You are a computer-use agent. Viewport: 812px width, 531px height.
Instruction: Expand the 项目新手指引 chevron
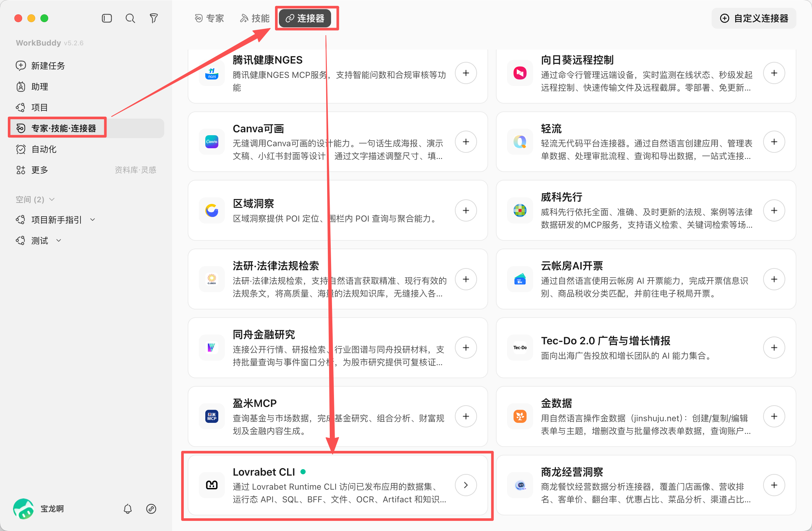pos(93,220)
